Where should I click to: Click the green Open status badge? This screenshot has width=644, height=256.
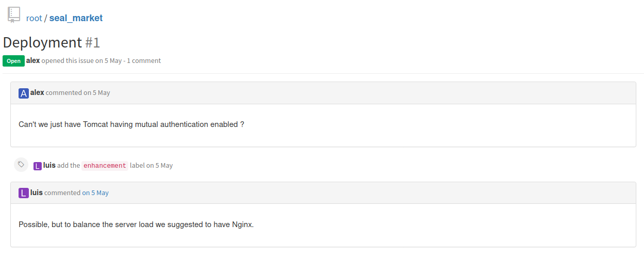coord(13,61)
